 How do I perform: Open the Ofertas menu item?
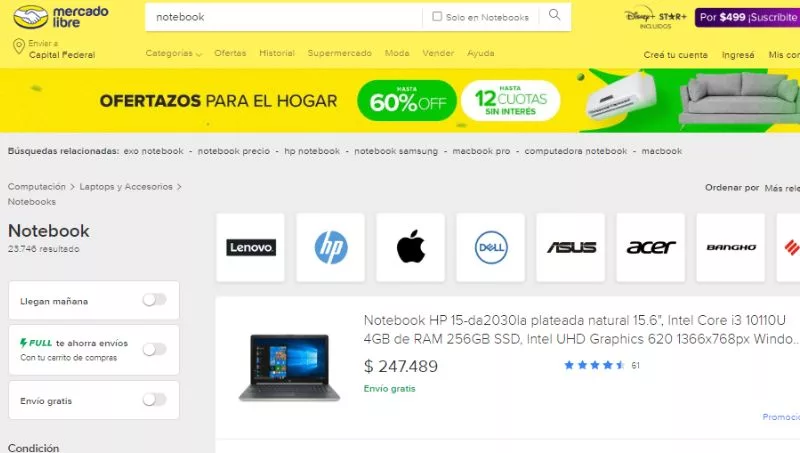(230, 53)
